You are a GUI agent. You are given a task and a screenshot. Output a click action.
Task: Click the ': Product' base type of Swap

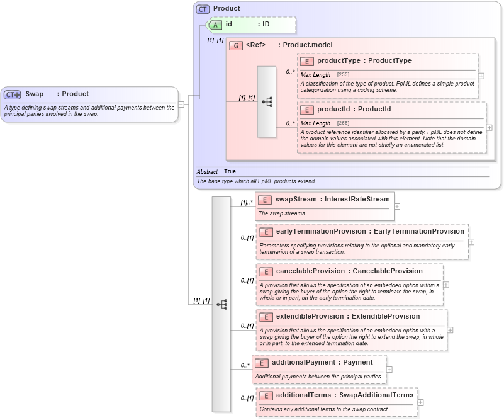[73, 94]
